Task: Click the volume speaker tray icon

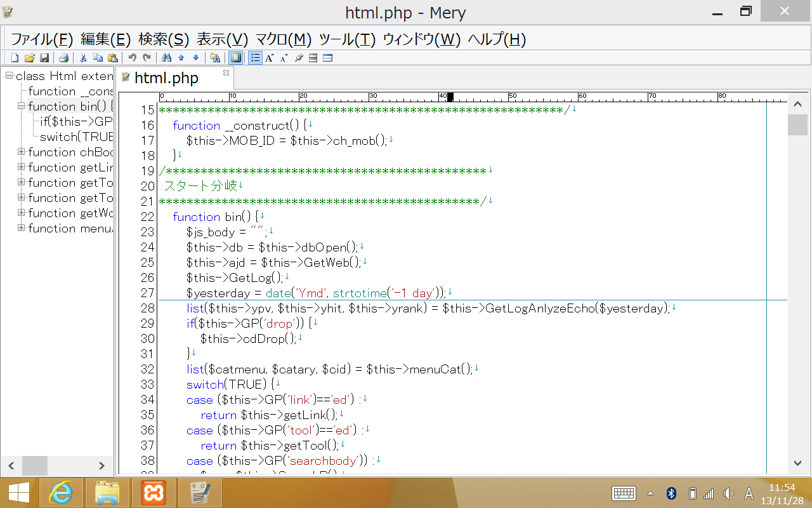Action: 728,493
